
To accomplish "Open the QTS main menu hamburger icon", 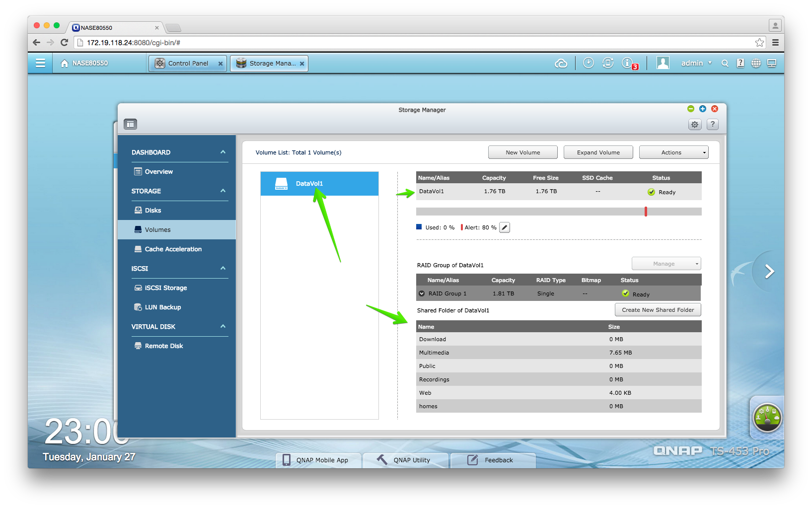I will 40,63.
